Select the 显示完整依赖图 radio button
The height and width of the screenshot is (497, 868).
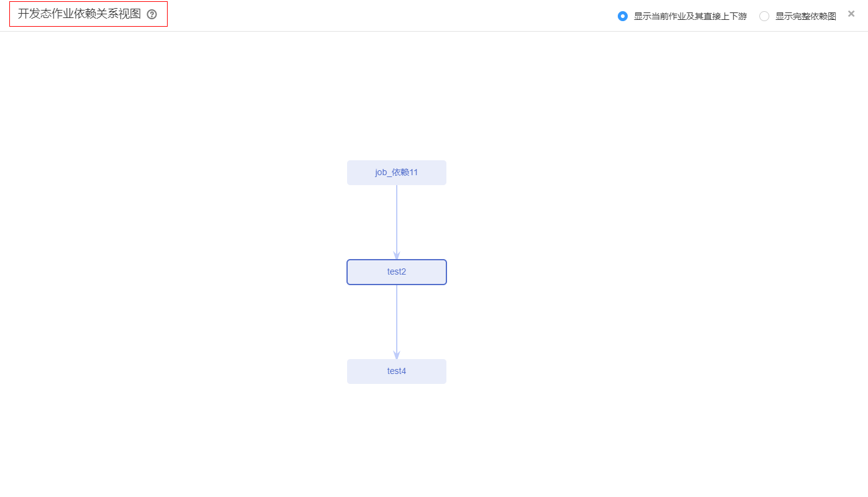click(x=764, y=16)
